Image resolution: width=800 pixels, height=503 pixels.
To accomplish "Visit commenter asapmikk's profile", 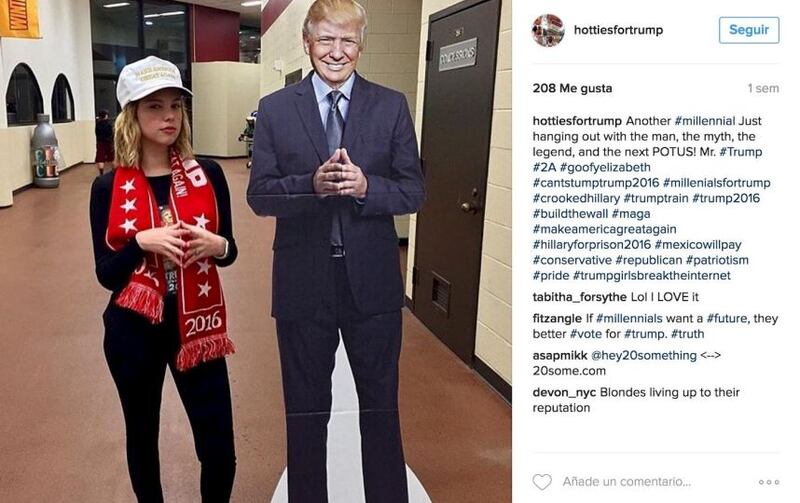I will pos(560,355).
